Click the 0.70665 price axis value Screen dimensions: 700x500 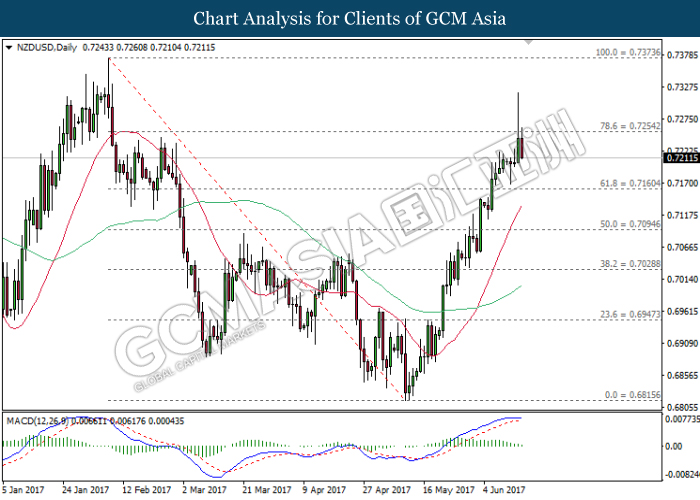click(682, 247)
